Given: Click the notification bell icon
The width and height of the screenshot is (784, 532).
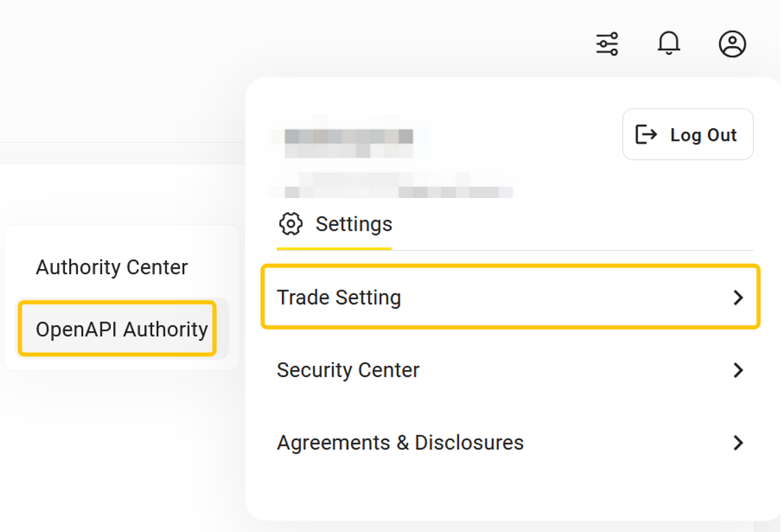Looking at the screenshot, I should (x=669, y=44).
